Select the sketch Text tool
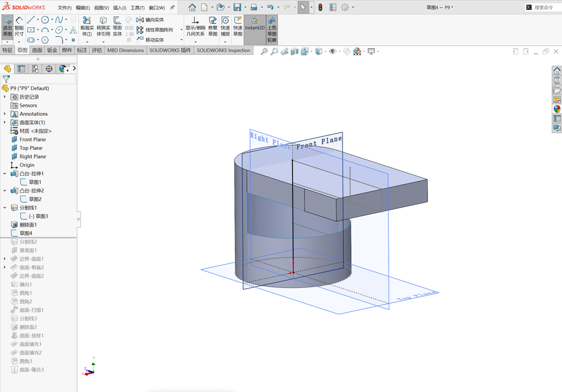Screen dimensions: 562x392 click(x=73, y=30)
